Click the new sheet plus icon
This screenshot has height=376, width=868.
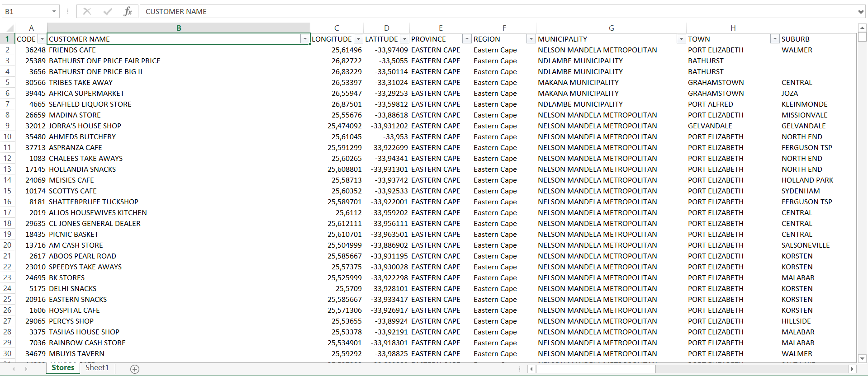pyautogui.click(x=135, y=369)
